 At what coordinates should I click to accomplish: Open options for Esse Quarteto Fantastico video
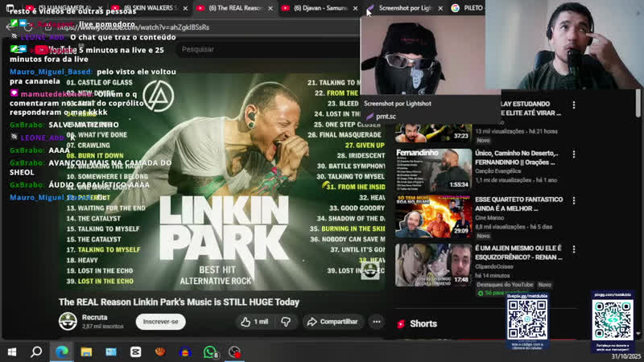click(x=574, y=200)
